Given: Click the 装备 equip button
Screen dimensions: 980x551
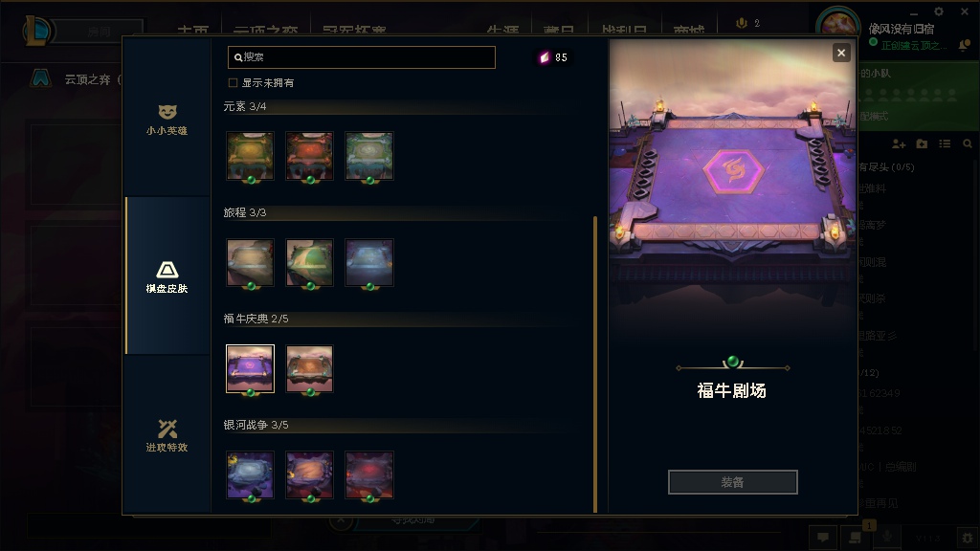Looking at the screenshot, I should click(732, 482).
